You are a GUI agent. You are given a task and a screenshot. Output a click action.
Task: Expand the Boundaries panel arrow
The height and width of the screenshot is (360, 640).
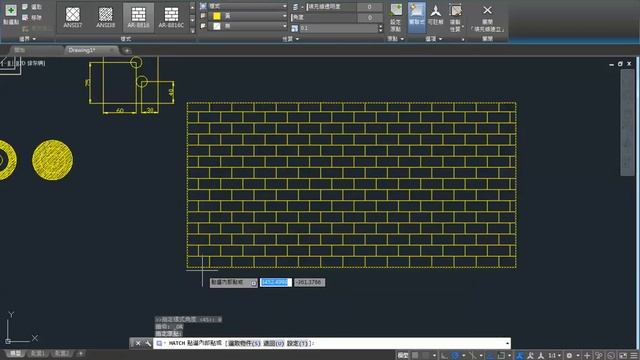(x=34, y=39)
